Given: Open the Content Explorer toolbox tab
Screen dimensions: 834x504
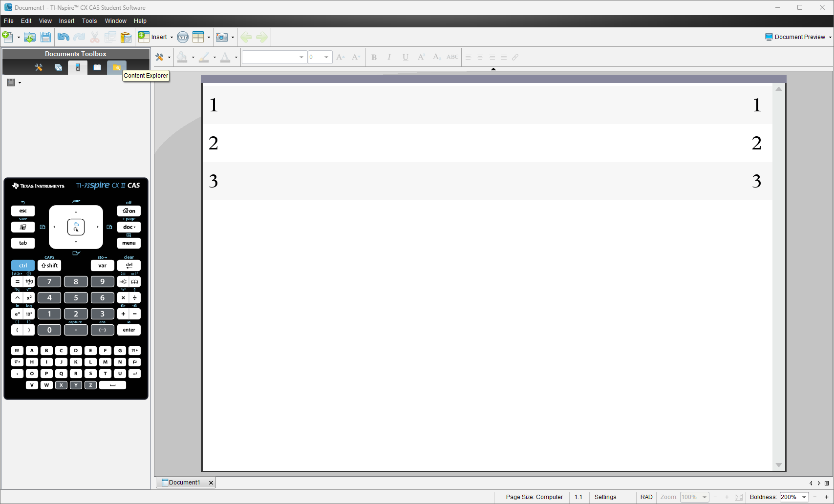Looking at the screenshot, I should click(x=117, y=67).
